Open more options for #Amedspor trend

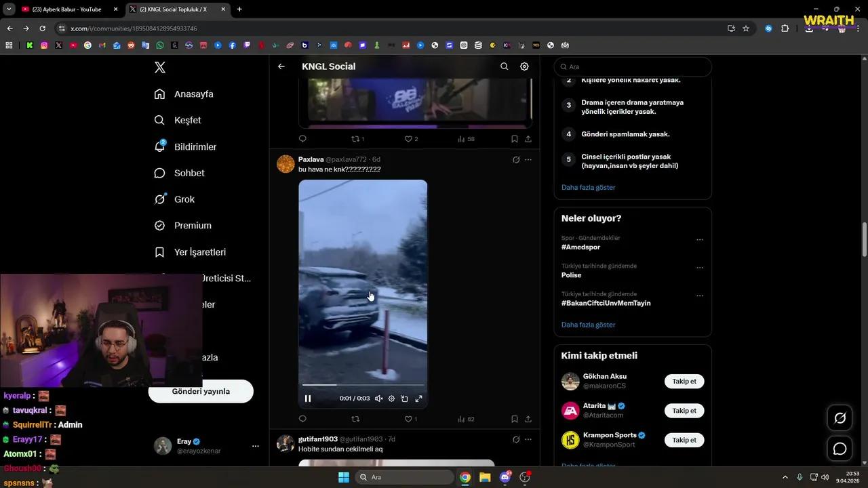pos(700,239)
